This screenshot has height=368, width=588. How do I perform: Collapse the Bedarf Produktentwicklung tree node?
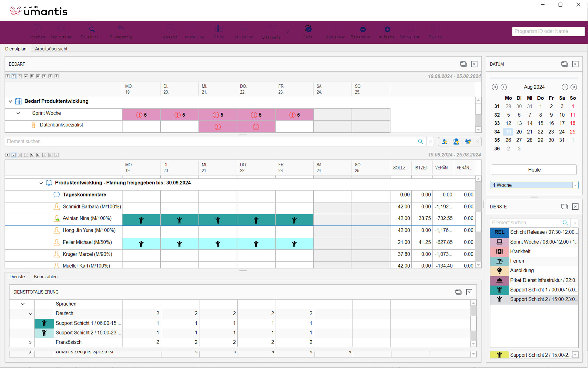(10, 101)
